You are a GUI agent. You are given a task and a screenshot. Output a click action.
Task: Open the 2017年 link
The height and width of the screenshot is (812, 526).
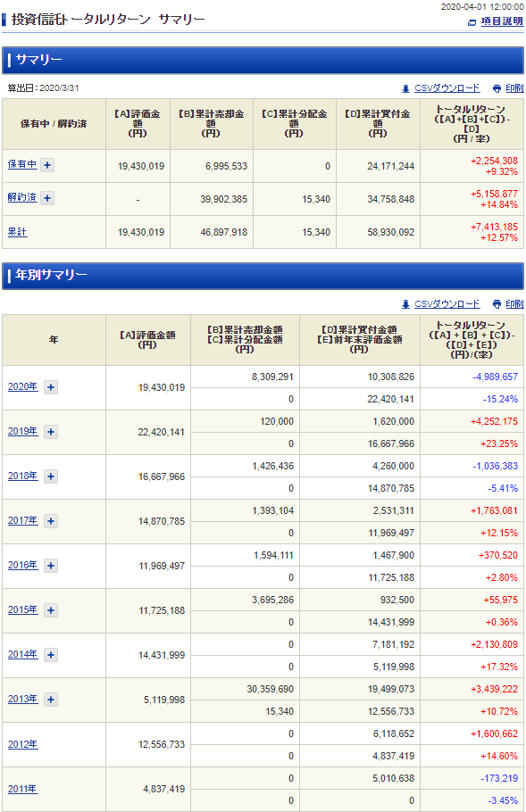(23, 520)
